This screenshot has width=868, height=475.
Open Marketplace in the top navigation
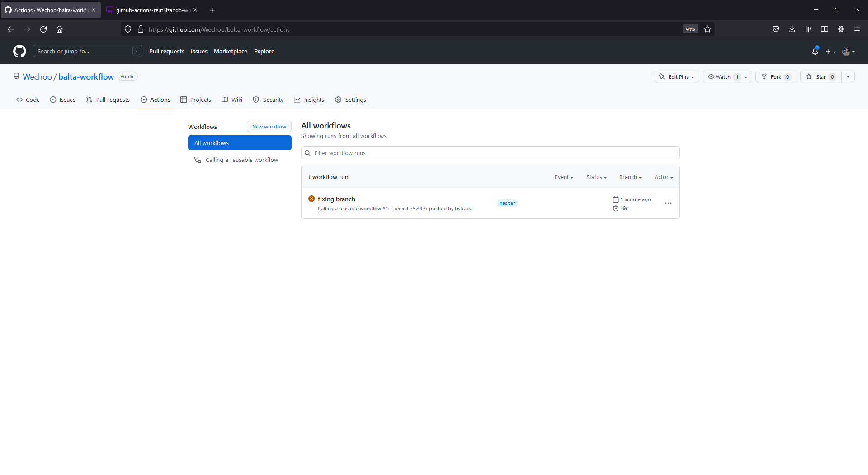(231, 52)
